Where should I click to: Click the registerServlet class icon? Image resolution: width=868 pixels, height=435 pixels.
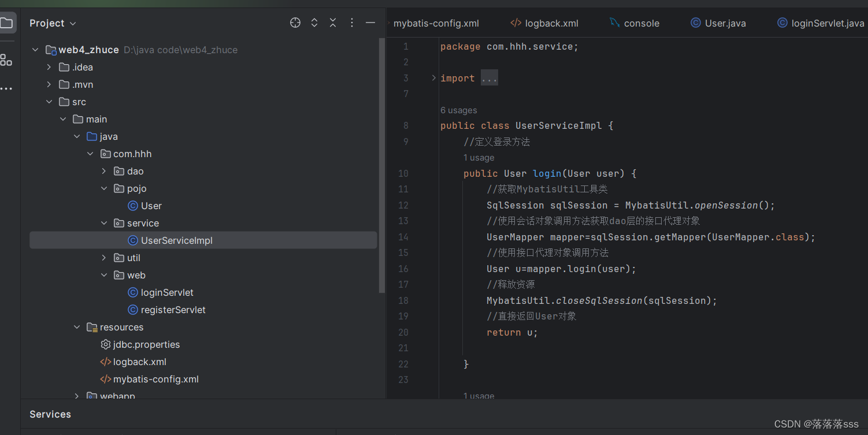point(134,310)
